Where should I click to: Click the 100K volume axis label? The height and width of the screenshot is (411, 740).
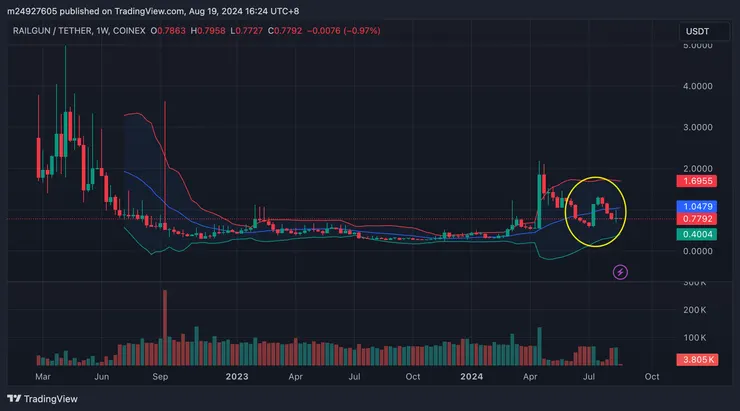pos(695,338)
